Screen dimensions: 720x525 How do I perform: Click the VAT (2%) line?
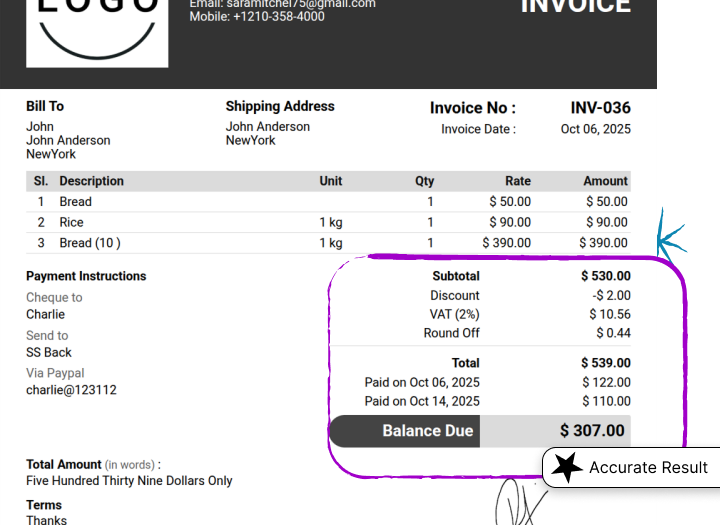pyautogui.click(x=454, y=314)
